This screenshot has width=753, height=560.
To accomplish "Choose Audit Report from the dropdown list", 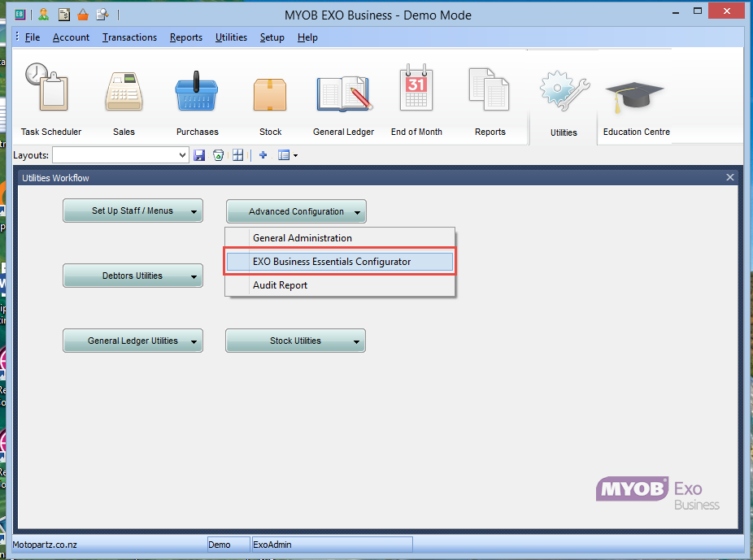I will (x=340, y=285).
